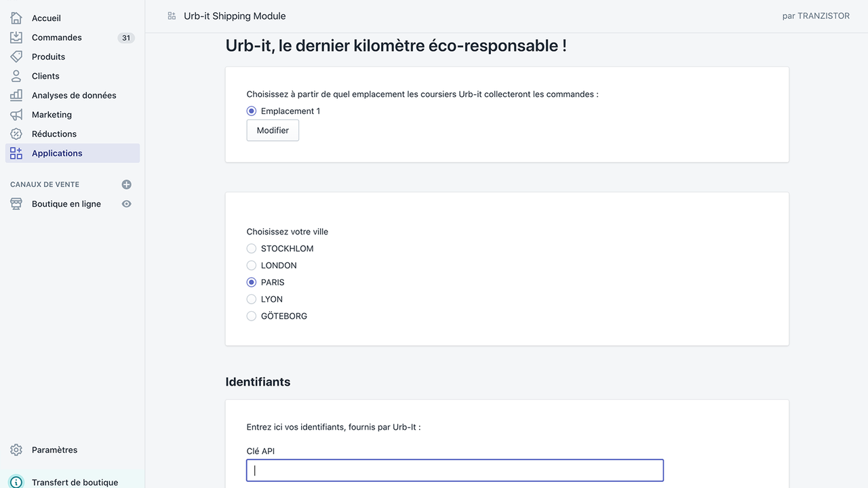Click the Analyses de données chart icon
868x488 pixels.
tap(16, 96)
